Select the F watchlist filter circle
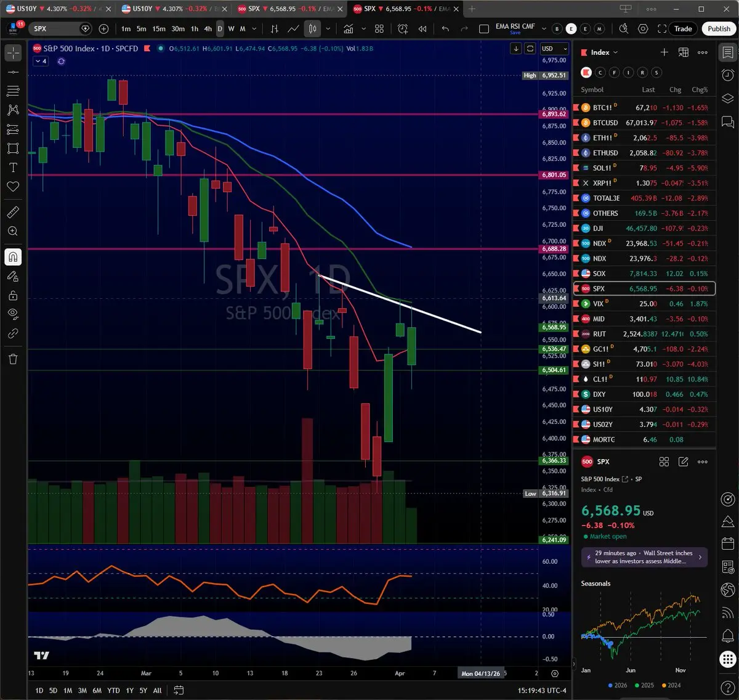 click(x=614, y=73)
